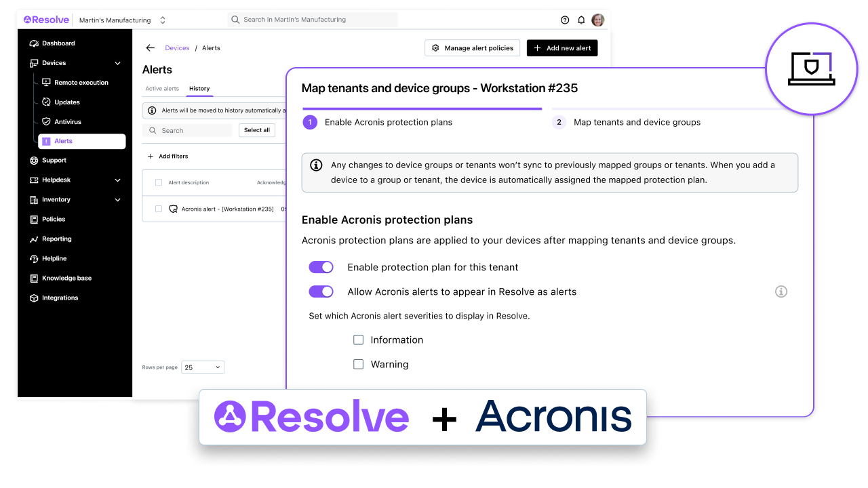Switch to the History tab
868x488 pixels.
tap(199, 89)
